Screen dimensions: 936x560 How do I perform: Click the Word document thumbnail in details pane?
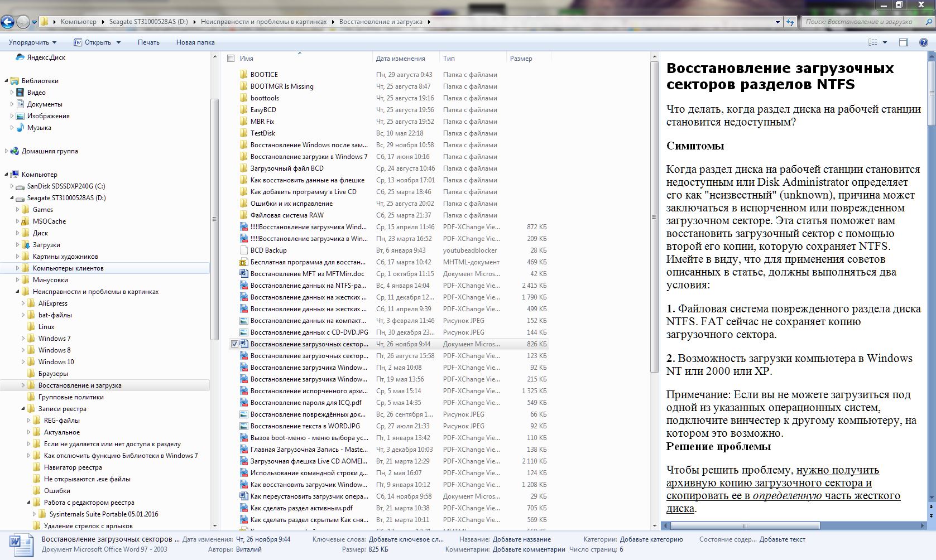pos(21,544)
